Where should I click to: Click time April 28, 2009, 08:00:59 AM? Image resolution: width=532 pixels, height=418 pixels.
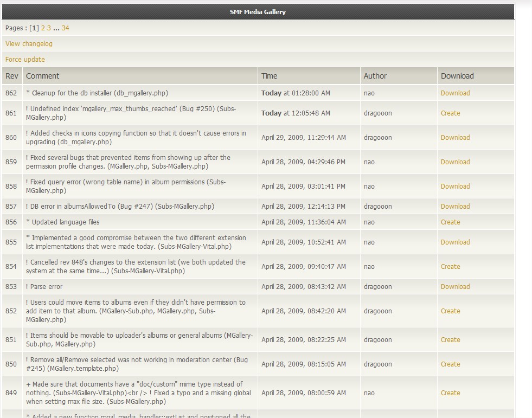pos(304,393)
